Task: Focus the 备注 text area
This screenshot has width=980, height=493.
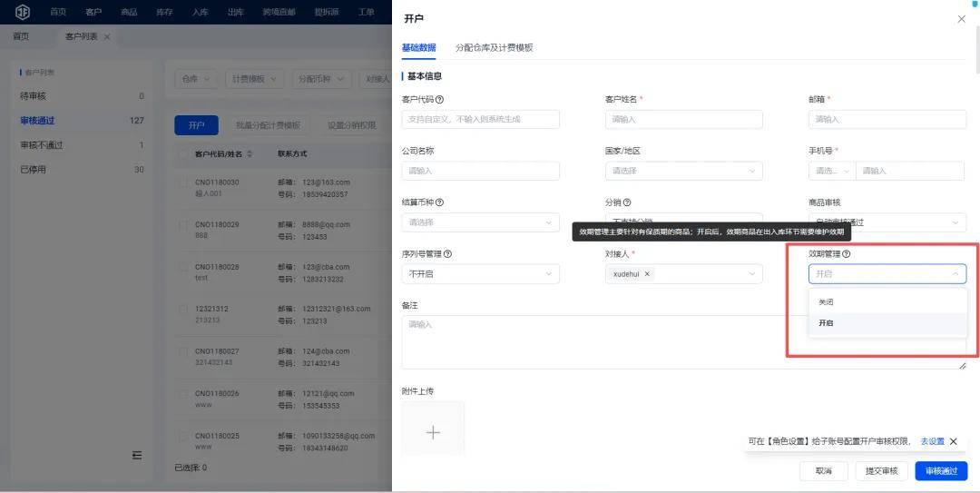Action: (x=684, y=342)
